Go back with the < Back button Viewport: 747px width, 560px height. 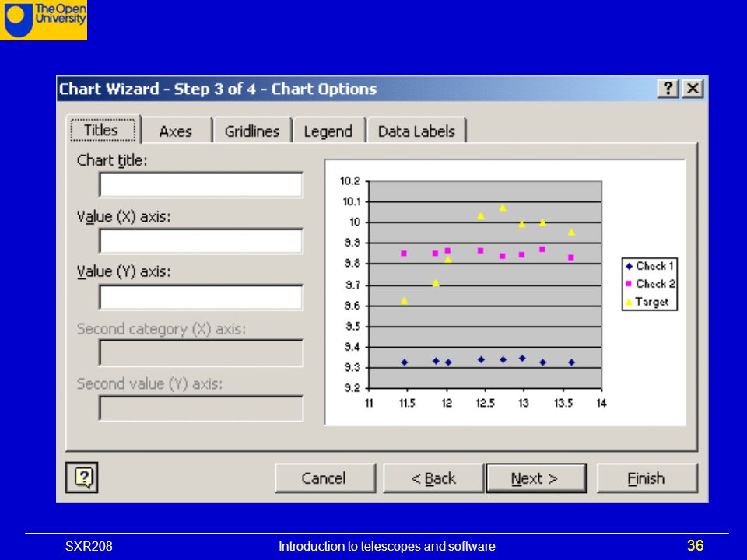pyautogui.click(x=433, y=478)
